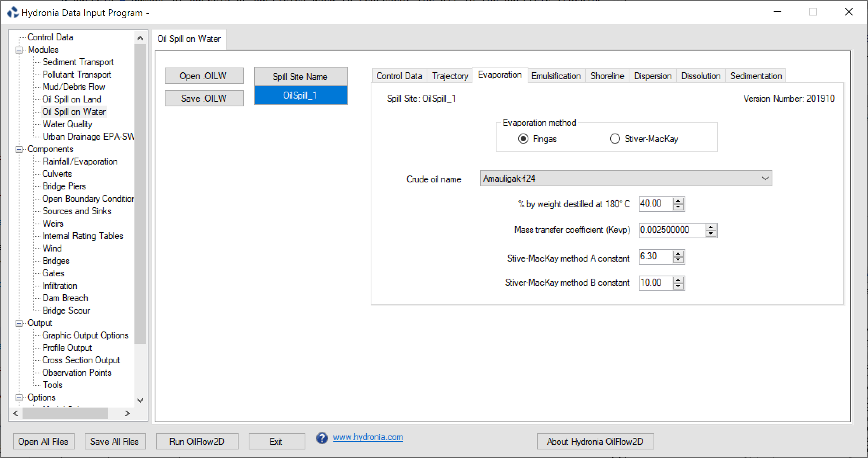Screen dimensions: 868x458
Task: Collapse the Modules tree node
Action: pyautogui.click(x=19, y=50)
